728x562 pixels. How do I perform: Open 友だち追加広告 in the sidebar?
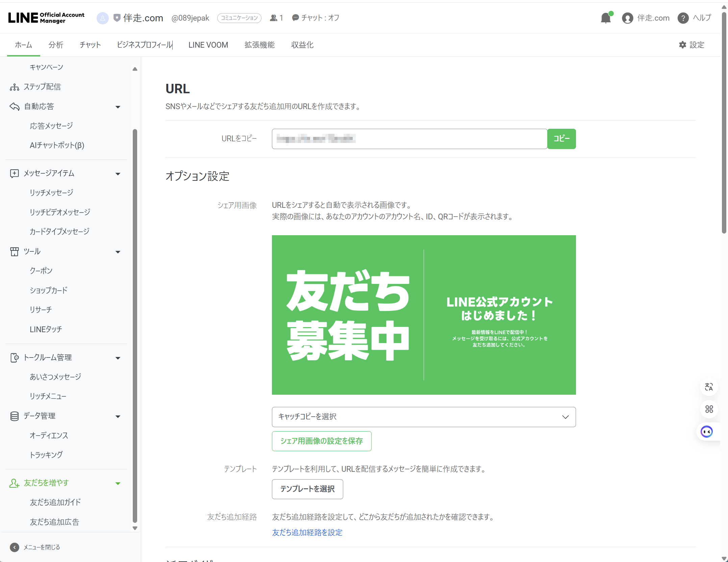(54, 522)
